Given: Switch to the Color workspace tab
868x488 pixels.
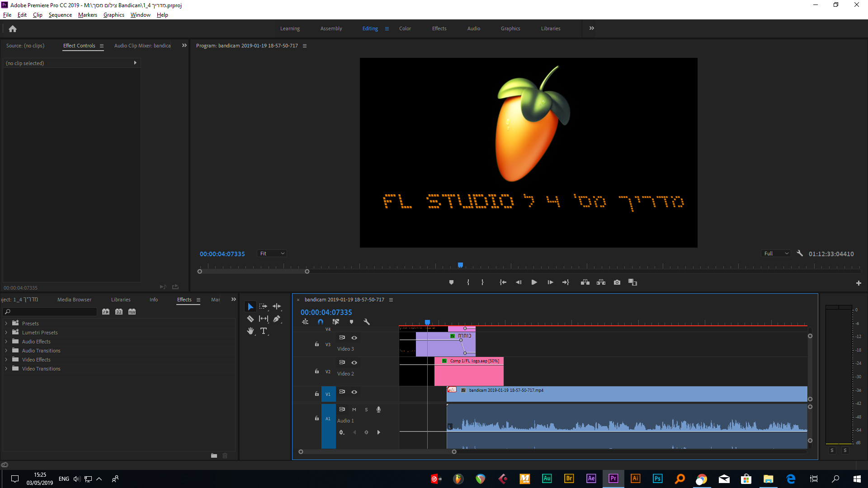Looking at the screenshot, I should 405,28.
